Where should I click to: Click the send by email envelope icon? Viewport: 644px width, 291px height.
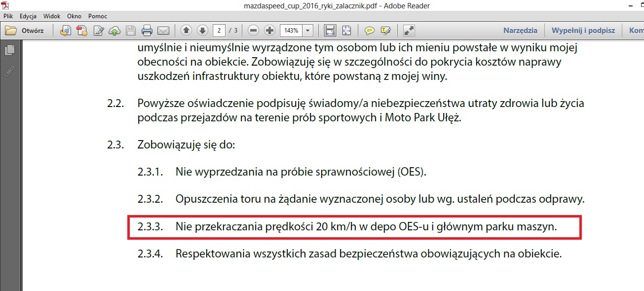163,31
